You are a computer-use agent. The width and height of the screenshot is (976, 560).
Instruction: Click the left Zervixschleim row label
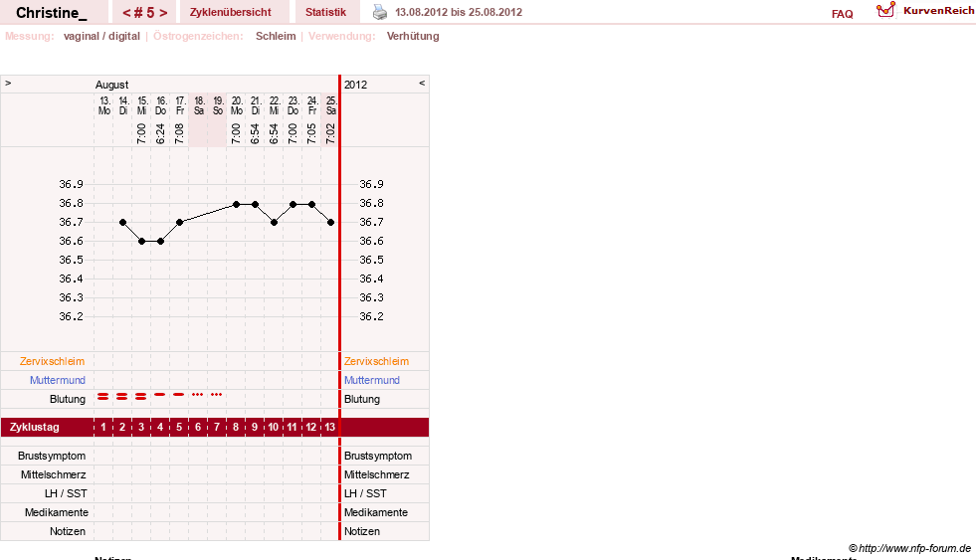53,361
